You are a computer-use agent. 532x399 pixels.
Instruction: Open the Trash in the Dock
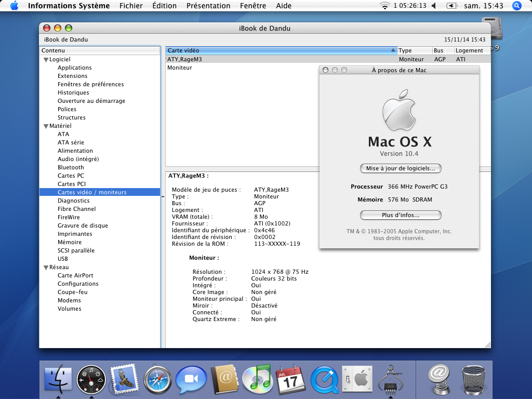point(474,380)
